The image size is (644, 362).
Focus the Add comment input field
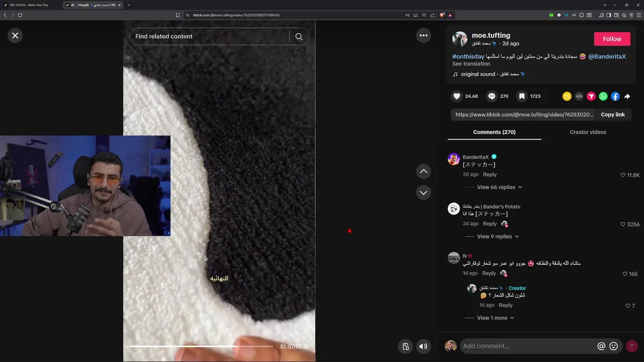tap(528, 346)
